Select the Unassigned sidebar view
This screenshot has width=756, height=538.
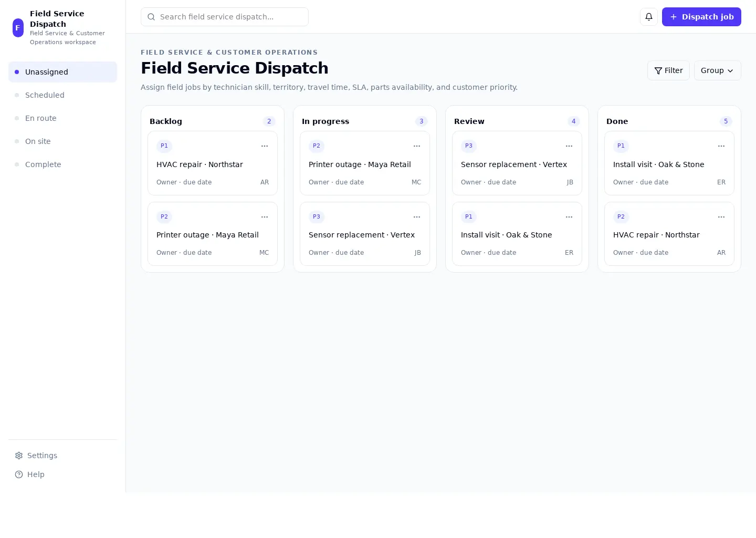pos(62,72)
